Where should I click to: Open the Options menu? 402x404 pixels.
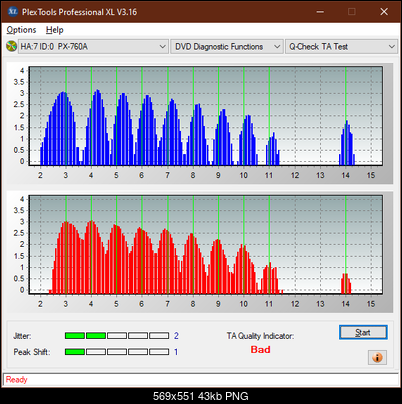pyautogui.click(x=21, y=30)
